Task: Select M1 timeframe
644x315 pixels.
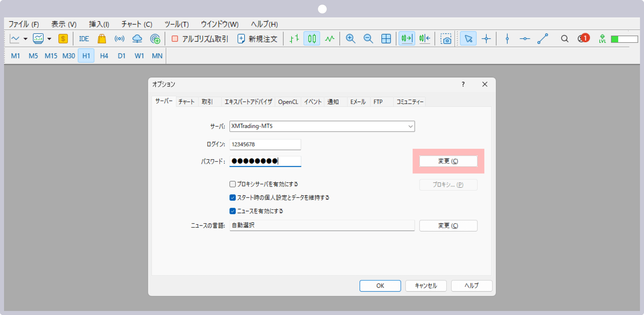Action: click(x=15, y=56)
